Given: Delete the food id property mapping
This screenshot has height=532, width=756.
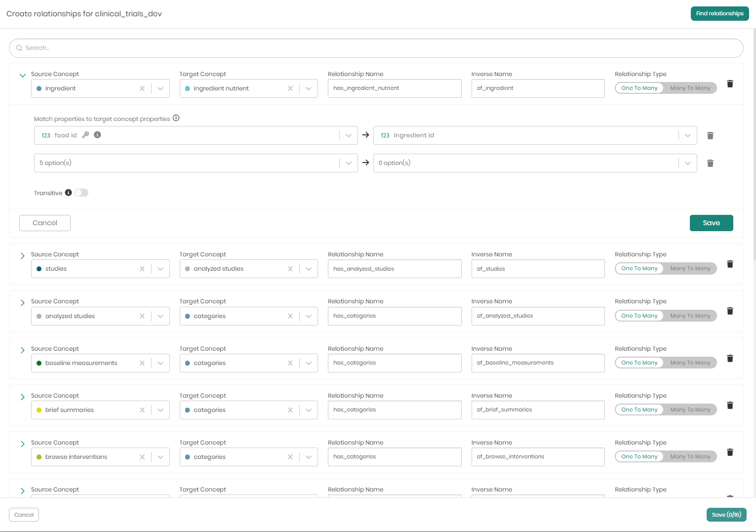Looking at the screenshot, I should coord(710,135).
